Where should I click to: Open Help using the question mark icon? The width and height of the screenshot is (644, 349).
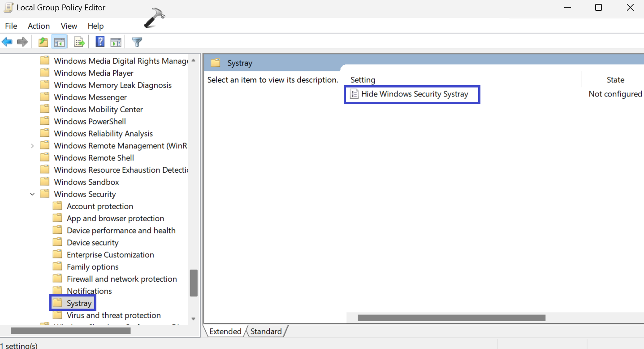pyautogui.click(x=100, y=42)
